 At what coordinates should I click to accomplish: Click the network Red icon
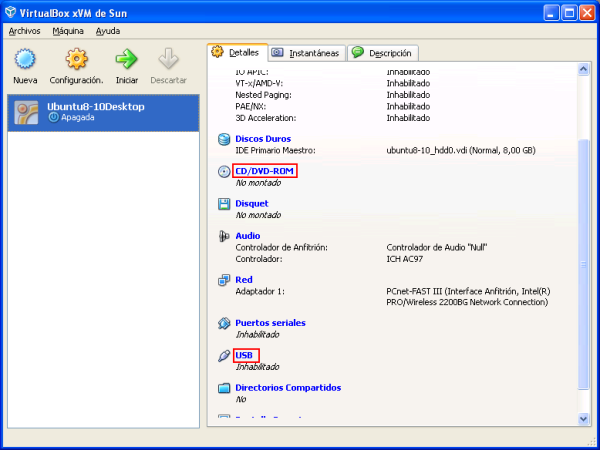[223, 280]
